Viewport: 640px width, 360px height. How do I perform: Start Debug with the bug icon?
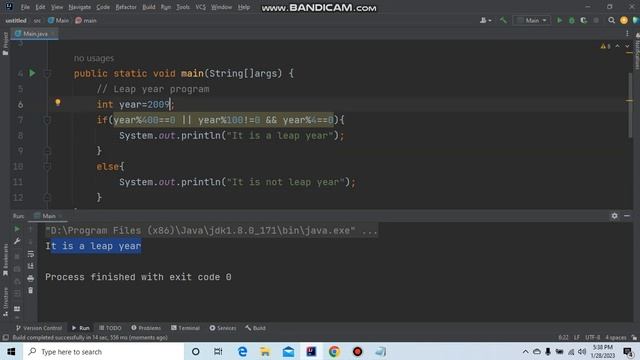571,20
